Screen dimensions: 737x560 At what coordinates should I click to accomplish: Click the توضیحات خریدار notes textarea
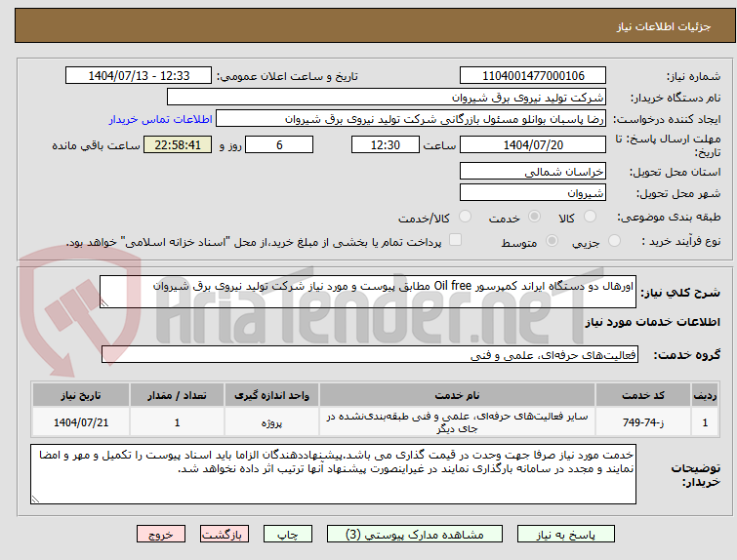click(333, 474)
